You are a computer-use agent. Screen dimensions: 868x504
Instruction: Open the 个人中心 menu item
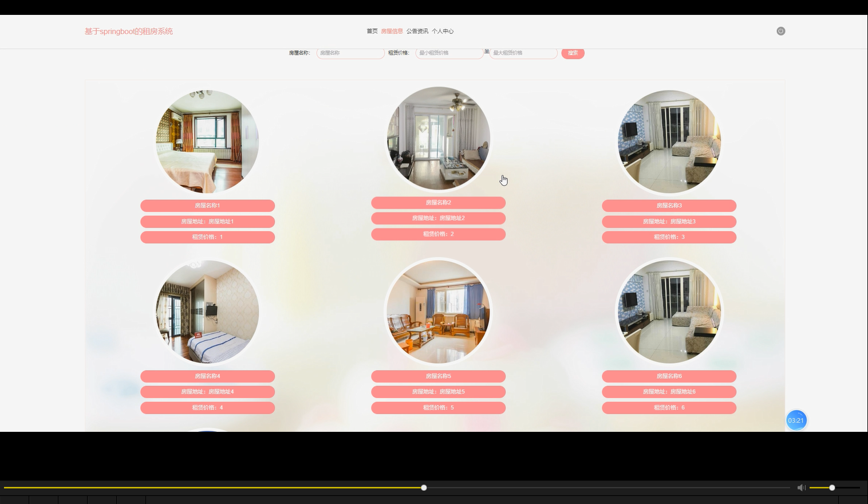[443, 31]
